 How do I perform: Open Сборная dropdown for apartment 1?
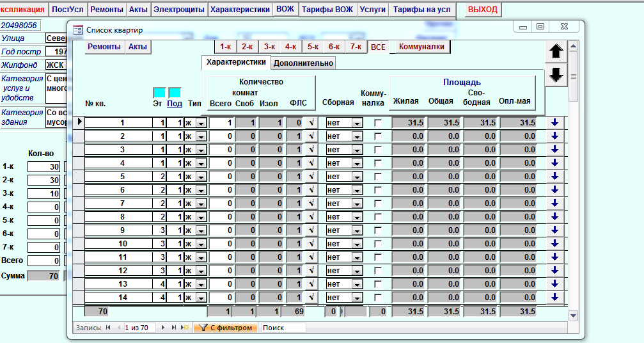tap(357, 123)
